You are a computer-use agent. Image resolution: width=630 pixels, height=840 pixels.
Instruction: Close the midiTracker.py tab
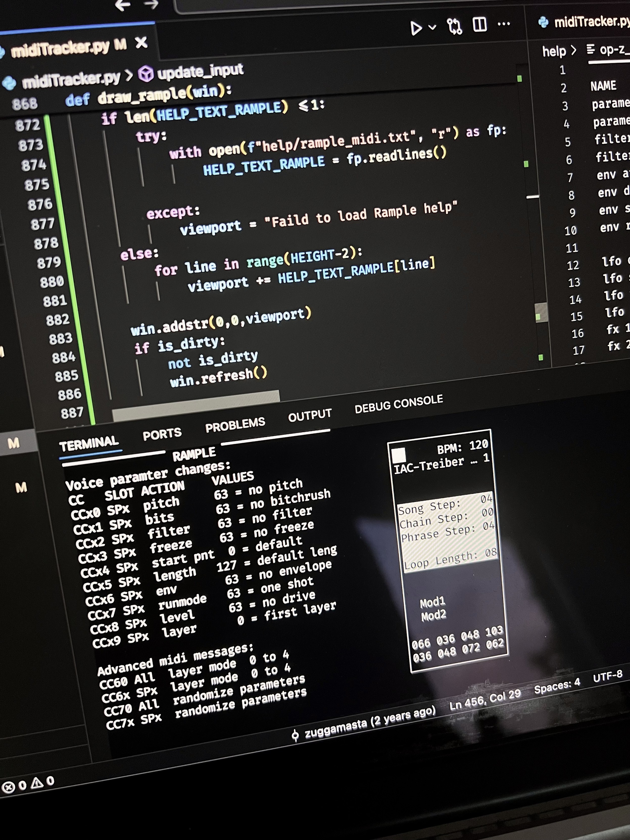pyautogui.click(x=141, y=42)
